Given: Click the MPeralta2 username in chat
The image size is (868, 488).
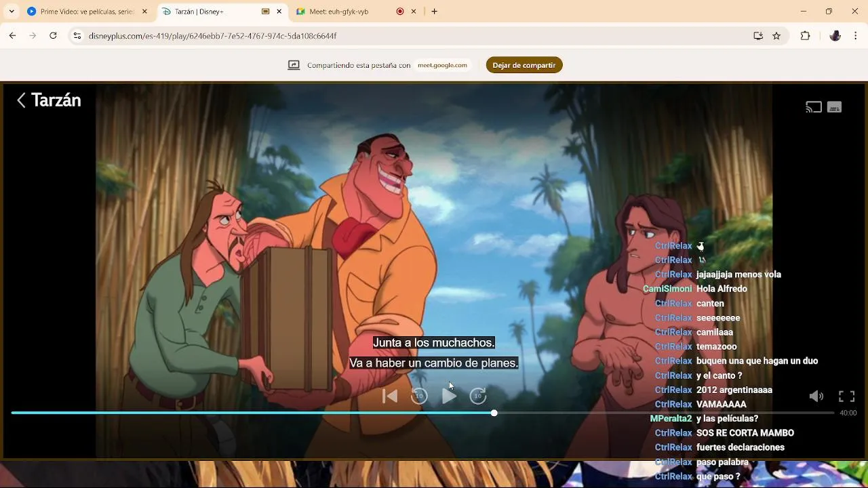Looking at the screenshot, I should (x=671, y=419).
